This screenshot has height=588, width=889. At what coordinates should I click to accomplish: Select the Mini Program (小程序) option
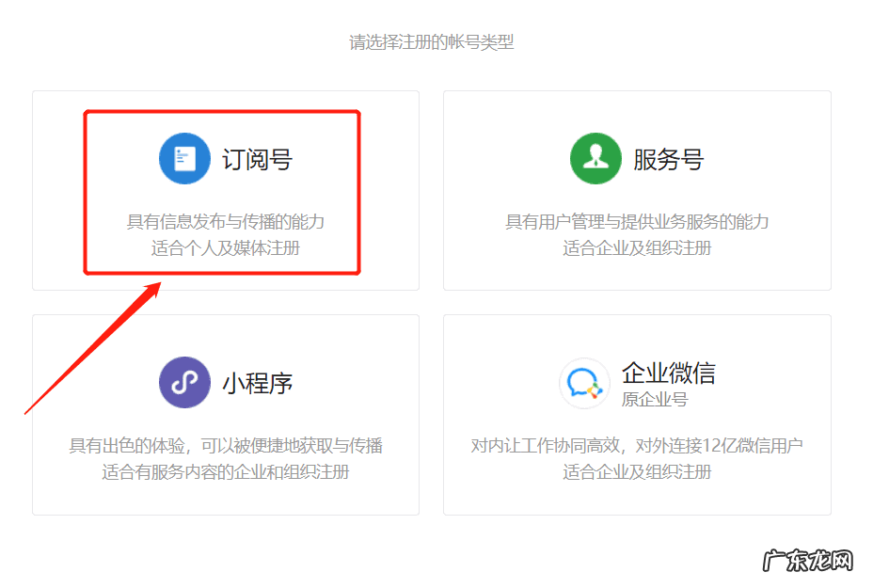pos(224,414)
